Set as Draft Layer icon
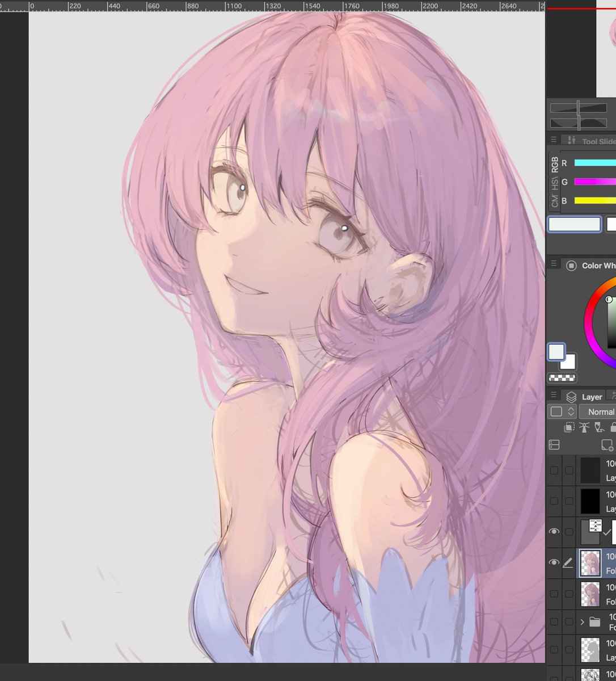The image size is (616, 681). [x=598, y=428]
